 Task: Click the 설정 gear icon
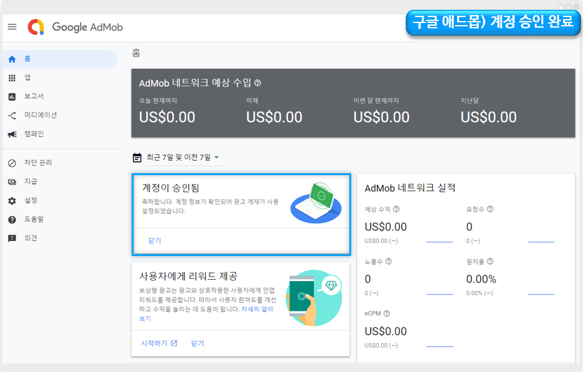[x=12, y=201]
